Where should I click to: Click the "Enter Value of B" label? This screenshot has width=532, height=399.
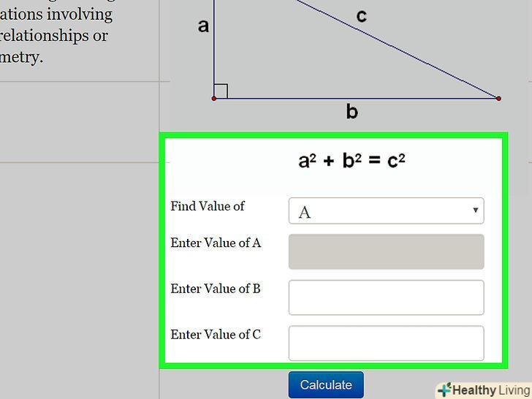[x=216, y=289]
